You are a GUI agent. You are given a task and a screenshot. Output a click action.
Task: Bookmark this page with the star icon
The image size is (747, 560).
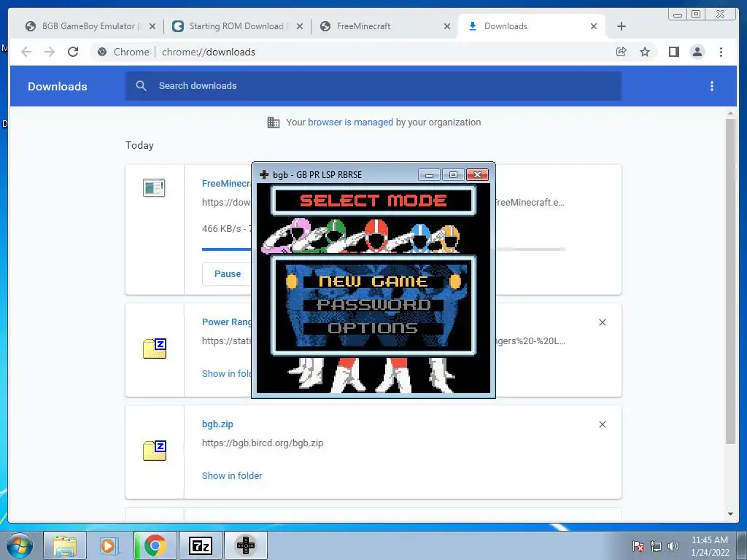(x=645, y=52)
